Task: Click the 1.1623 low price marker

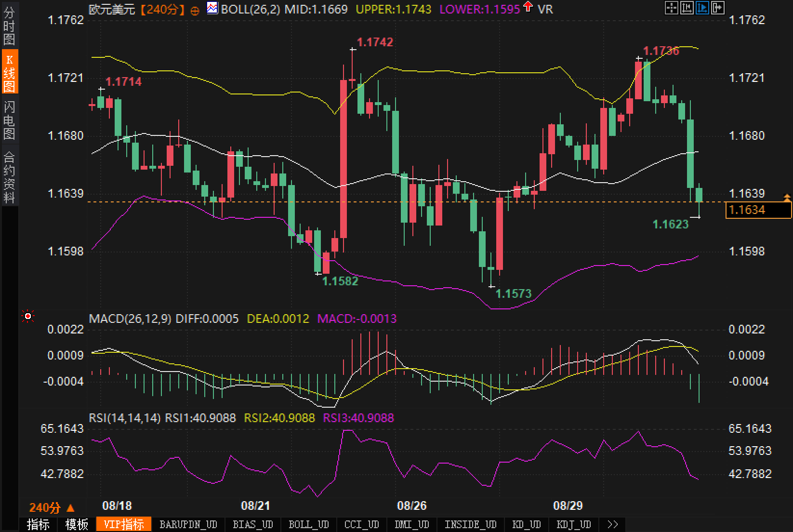Action: tap(671, 224)
